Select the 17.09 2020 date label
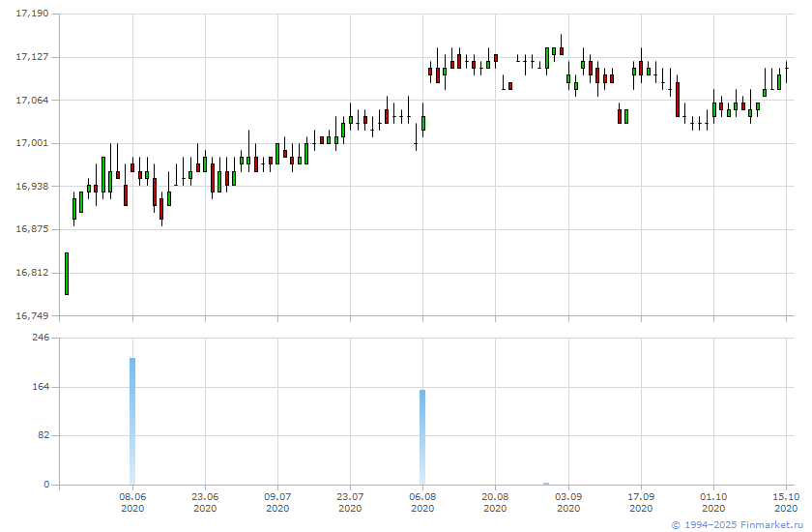The height and width of the screenshot is (532, 812). tap(641, 502)
